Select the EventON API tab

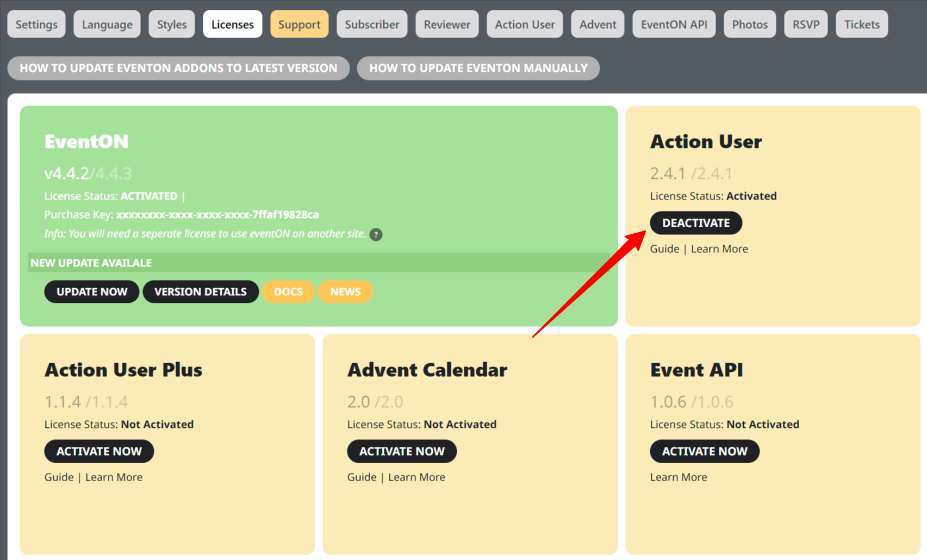(x=674, y=24)
